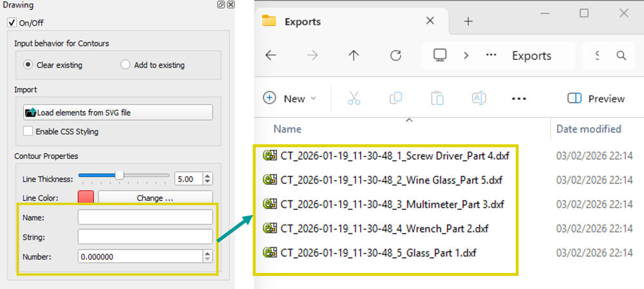
Task: Click the Copy icon in Explorer toolbar
Action: pos(395,98)
